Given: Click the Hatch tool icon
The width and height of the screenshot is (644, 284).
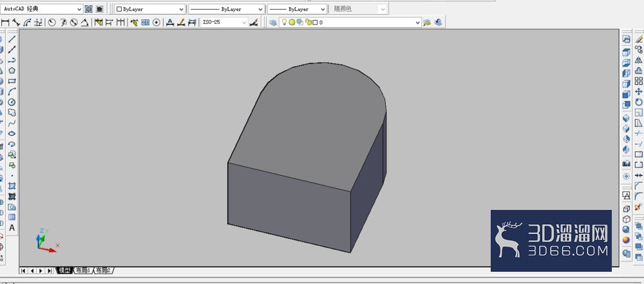Looking at the screenshot, I should (12, 185).
